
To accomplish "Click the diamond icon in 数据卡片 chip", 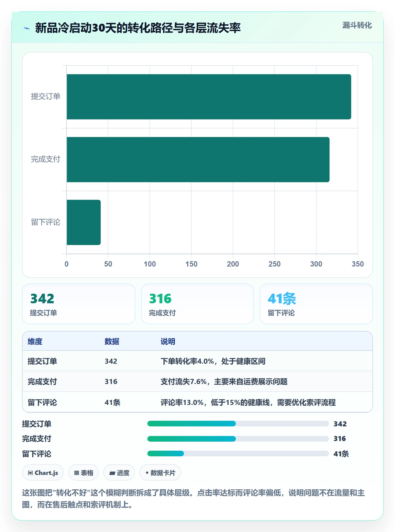I will (147, 473).
